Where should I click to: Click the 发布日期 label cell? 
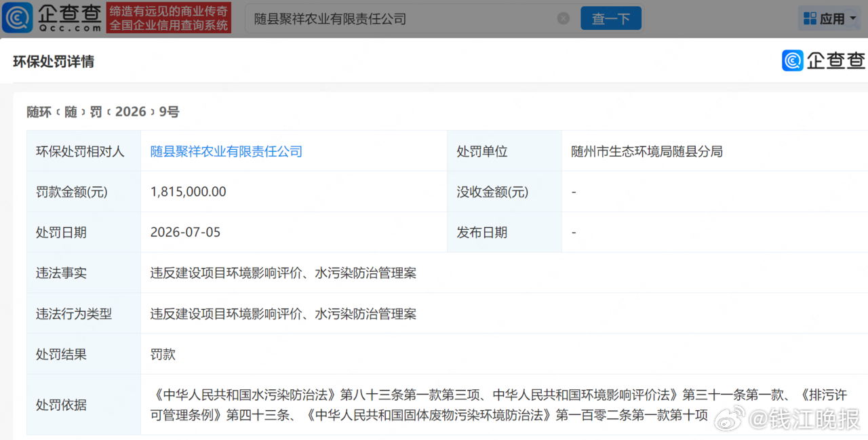505,233
